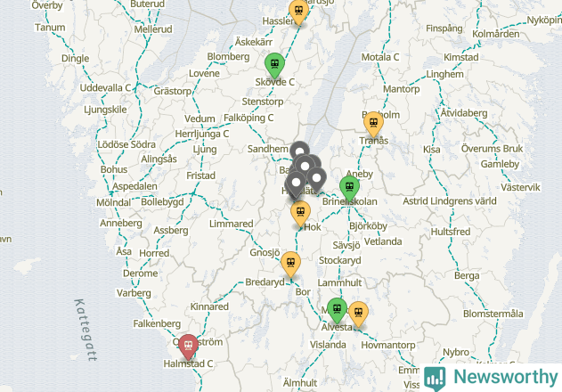This screenshot has width=562, height=392.
Task: Select the Varberg label on the coast
Action: [134, 293]
